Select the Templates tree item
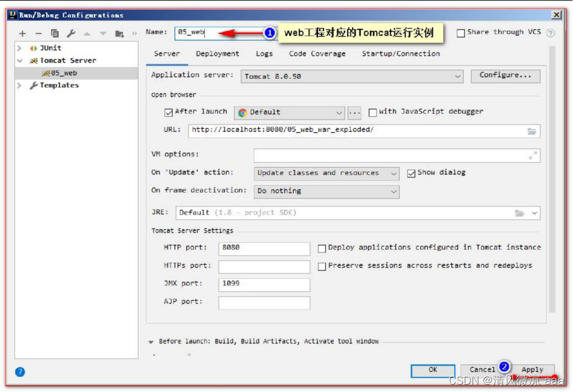The height and width of the screenshot is (392, 573). pyautogui.click(x=59, y=85)
